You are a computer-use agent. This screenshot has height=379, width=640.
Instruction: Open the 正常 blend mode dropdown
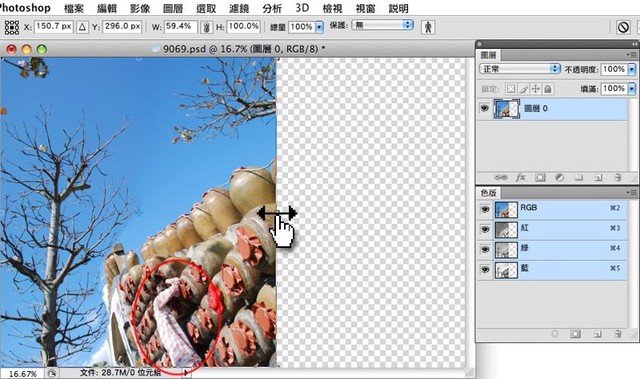[520, 69]
